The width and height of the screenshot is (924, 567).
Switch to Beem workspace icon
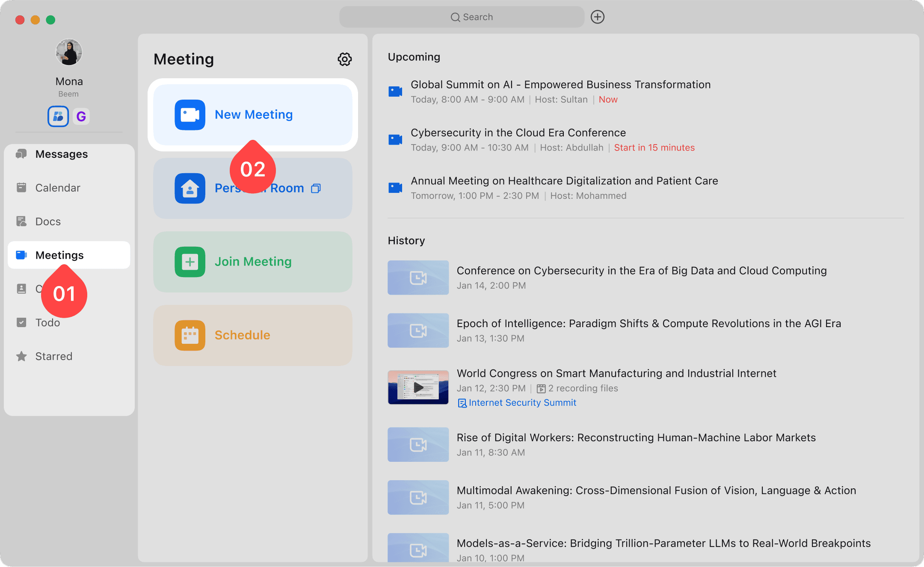[x=58, y=116]
